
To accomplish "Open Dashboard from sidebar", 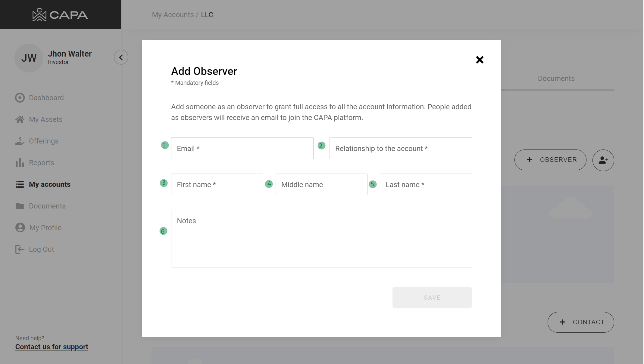I will point(46,98).
